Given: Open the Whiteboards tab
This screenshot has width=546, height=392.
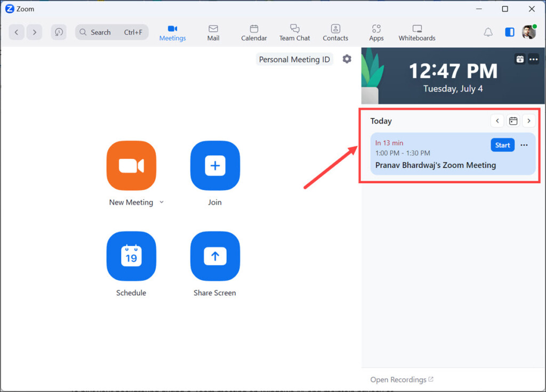Looking at the screenshot, I should point(417,32).
